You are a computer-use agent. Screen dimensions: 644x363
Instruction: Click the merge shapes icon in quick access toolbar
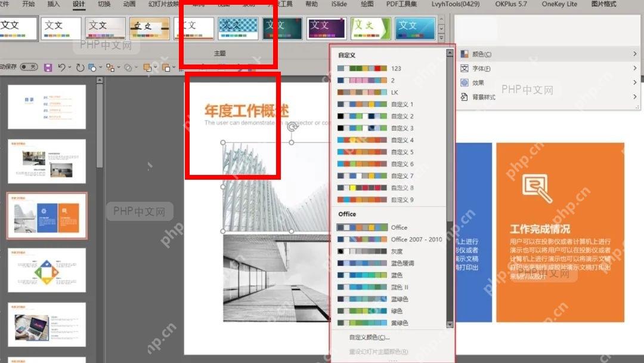tap(128, 67)
